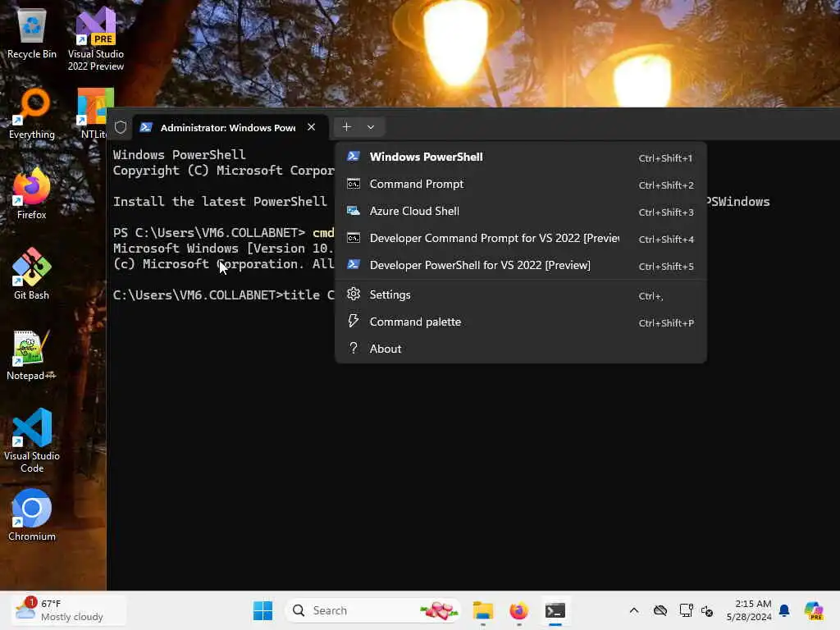Click the Ctrl+Shift+P shortcut label
The width and height of the screenshot is (840, 630).
coord(666,323)
